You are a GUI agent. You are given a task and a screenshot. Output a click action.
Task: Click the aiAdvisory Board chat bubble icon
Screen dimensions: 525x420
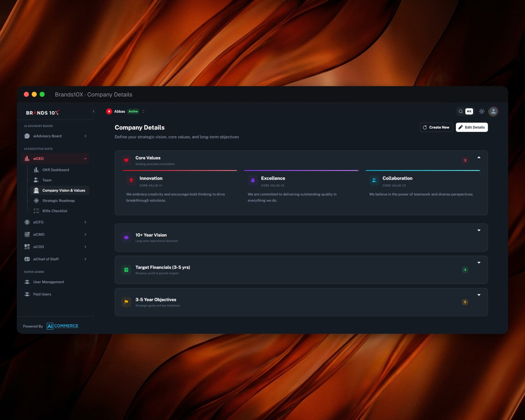click(27, 136)
